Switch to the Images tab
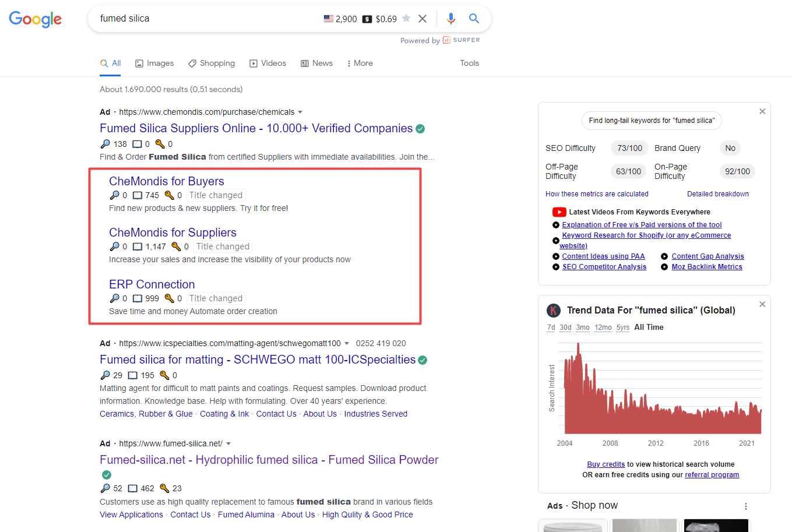 click(154, 63)
